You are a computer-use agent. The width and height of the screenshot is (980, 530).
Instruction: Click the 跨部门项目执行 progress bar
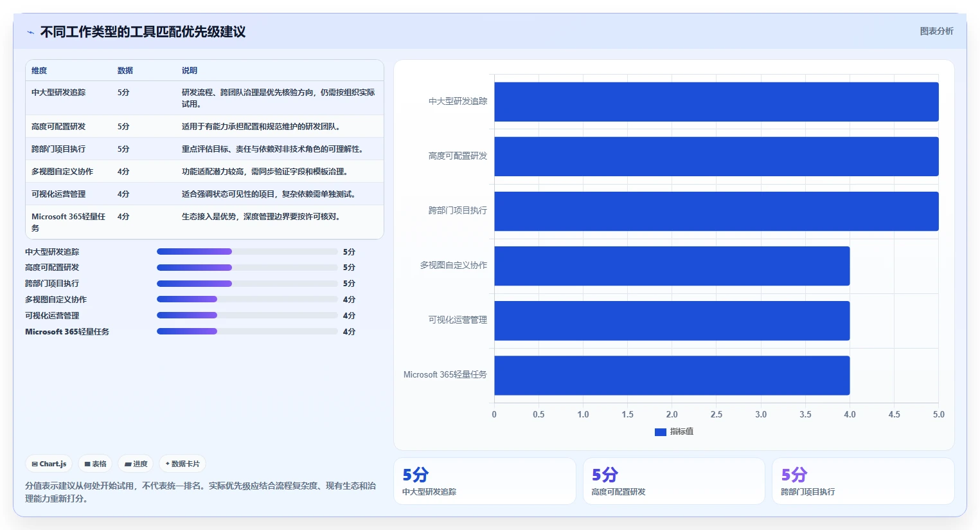(x=247, y=284)
